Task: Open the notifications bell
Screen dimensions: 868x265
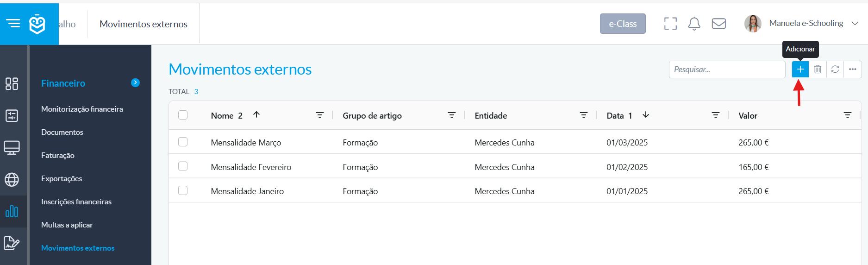Action: pyautogui.click(x=694, y=24)
